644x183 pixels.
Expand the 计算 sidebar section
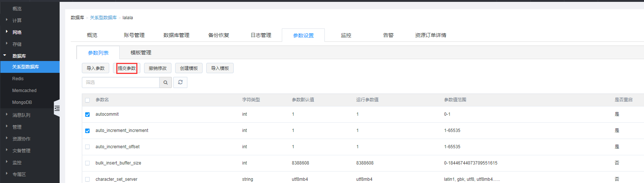(x=17, y=20)
